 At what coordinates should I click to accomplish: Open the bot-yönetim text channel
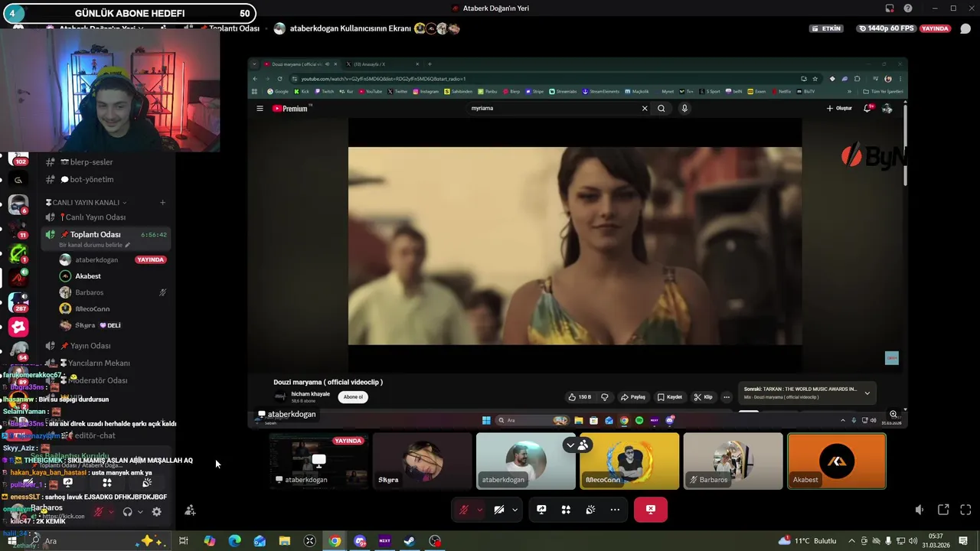click(92, 180)
